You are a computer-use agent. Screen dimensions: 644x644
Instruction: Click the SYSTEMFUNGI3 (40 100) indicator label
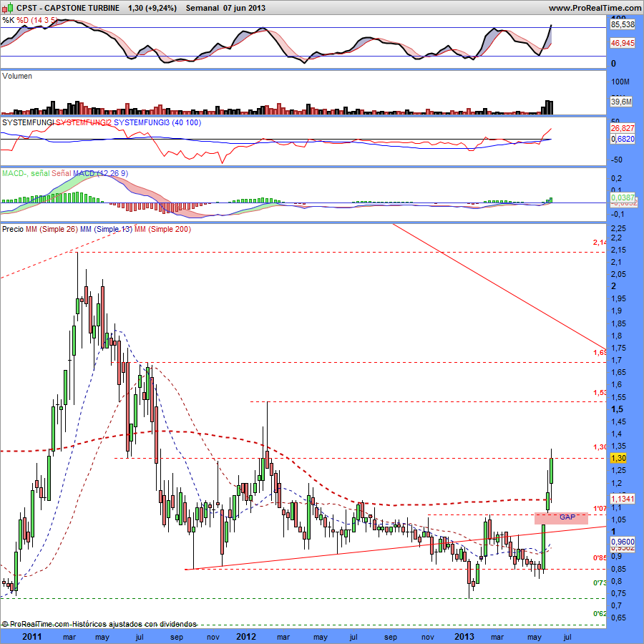[157, 122]
